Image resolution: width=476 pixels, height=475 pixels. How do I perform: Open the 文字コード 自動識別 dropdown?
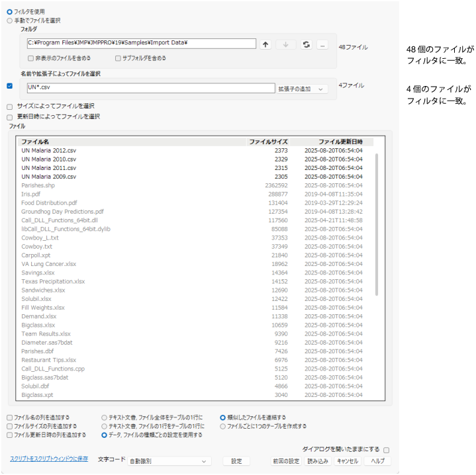[x=169, y=461]
